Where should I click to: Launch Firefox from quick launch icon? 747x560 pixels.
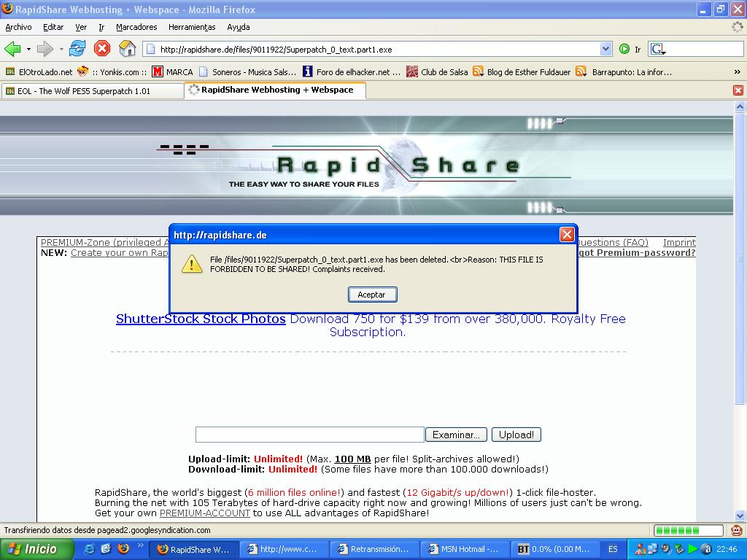(123, 549)
